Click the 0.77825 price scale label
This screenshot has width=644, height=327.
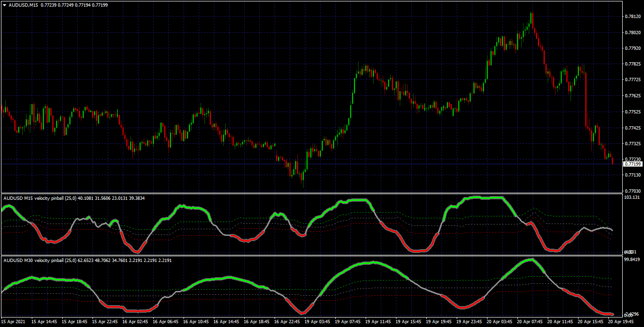tap(632, 64)
